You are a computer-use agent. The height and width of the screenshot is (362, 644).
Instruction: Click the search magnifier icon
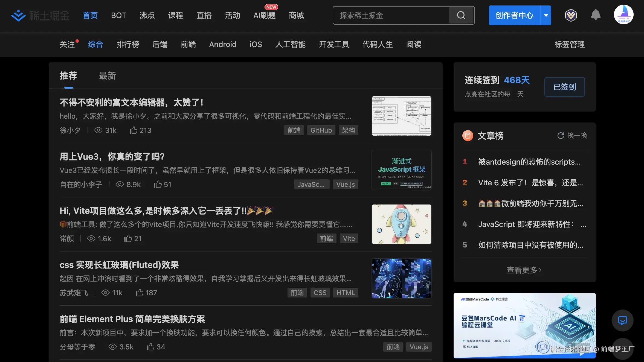click(x=461, y=15)
